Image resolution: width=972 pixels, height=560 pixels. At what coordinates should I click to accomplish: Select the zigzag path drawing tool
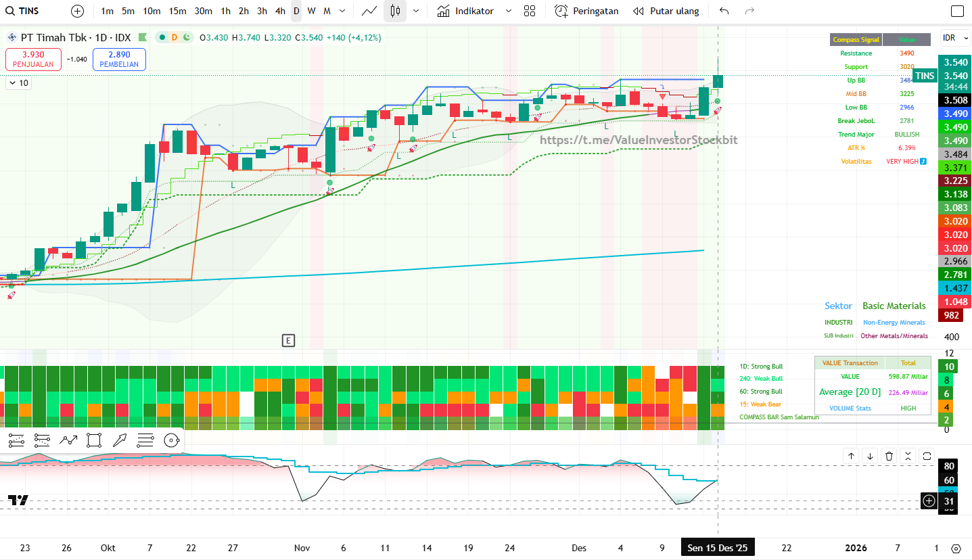click(68, 440)
